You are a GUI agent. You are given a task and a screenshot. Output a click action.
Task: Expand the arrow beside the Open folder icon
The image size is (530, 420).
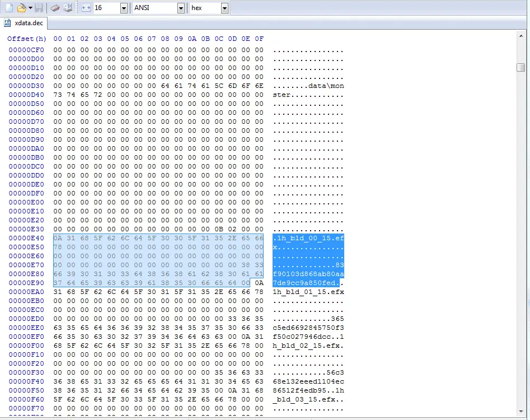click(x=30, y=7)
